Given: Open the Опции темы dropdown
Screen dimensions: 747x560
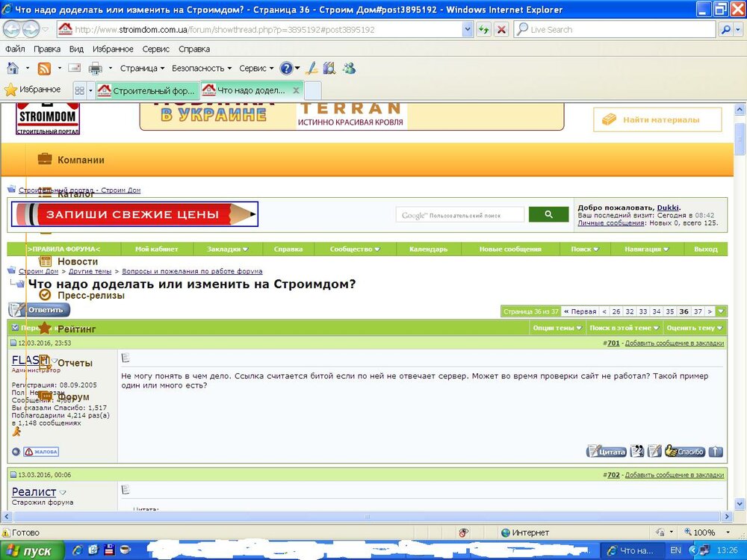Looking at the screenshot, I should pyautogui.click(x=557, y=328).
